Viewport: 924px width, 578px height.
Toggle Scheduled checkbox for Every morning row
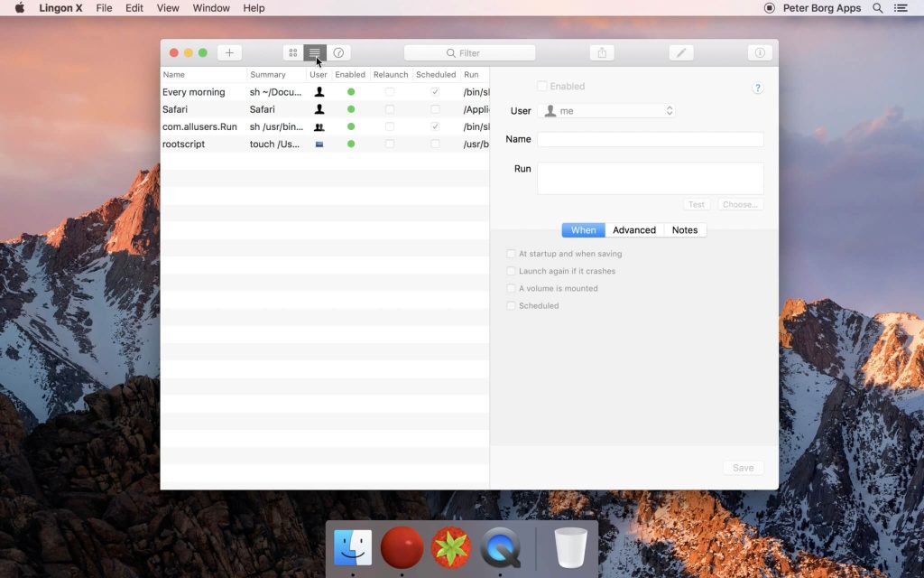tap(435, 92)
